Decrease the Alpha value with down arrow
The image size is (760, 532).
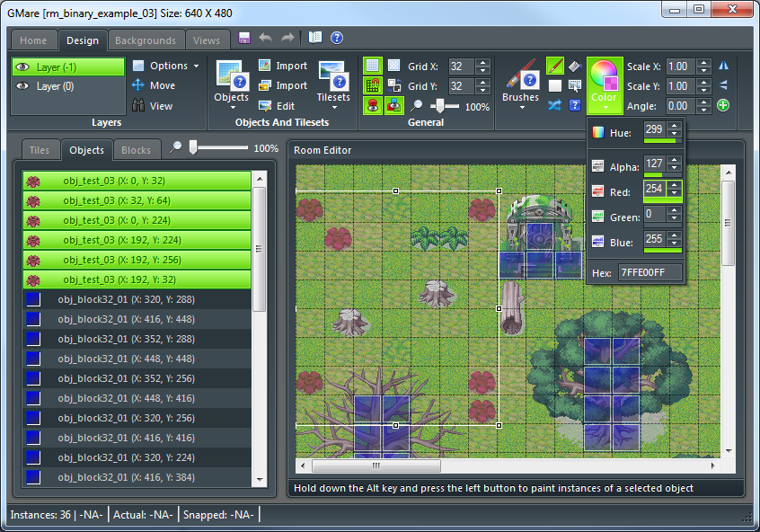675,168
